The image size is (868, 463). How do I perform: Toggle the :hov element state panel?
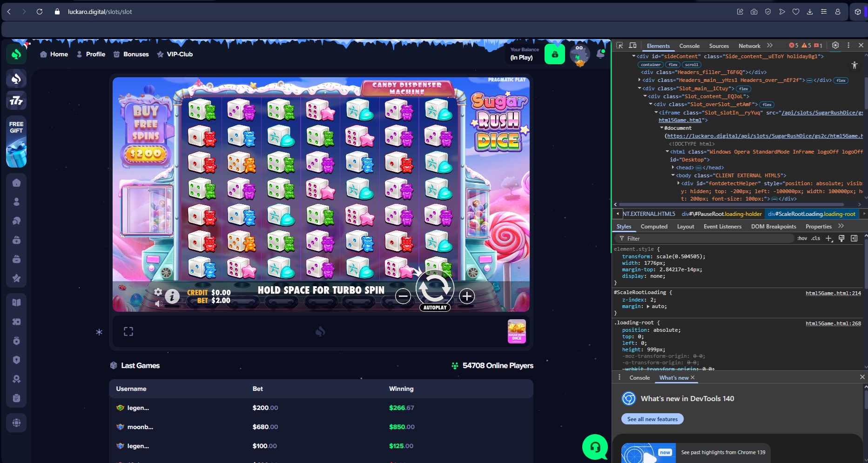coord(802,238)
